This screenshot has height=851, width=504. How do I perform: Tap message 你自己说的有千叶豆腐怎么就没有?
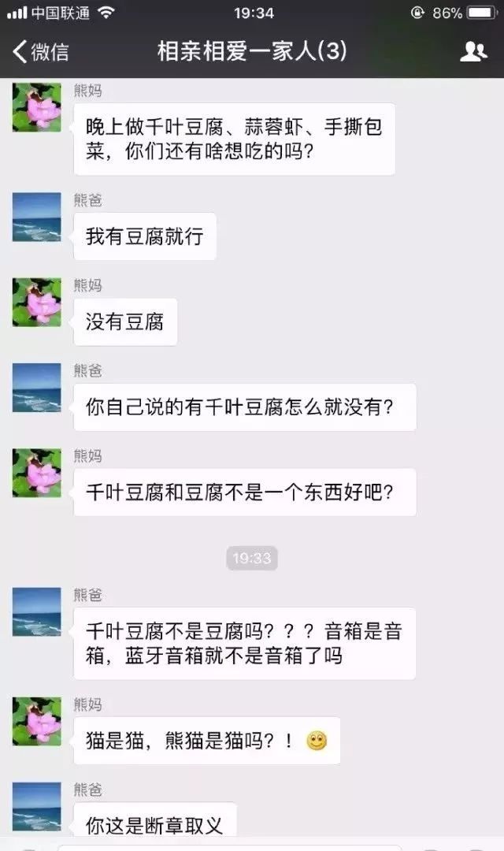click(x=245, y=407)
